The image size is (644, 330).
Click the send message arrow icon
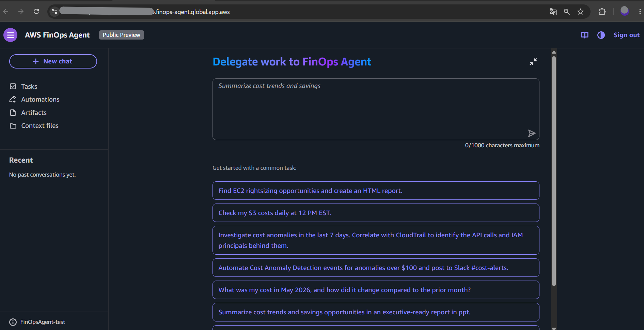532,133
